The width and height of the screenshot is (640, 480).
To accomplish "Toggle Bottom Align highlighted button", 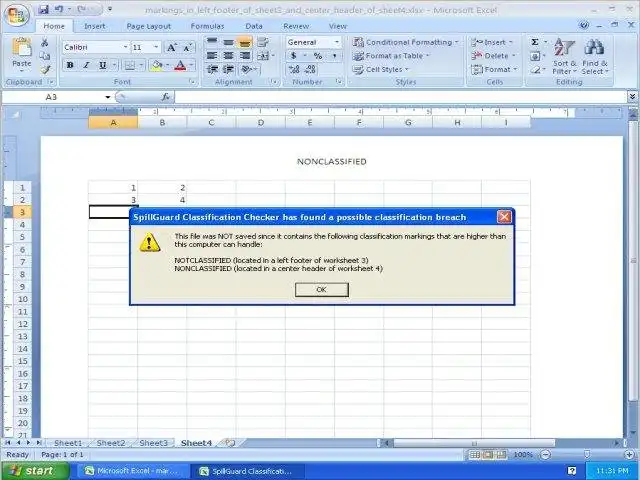I will coord(245,42).
